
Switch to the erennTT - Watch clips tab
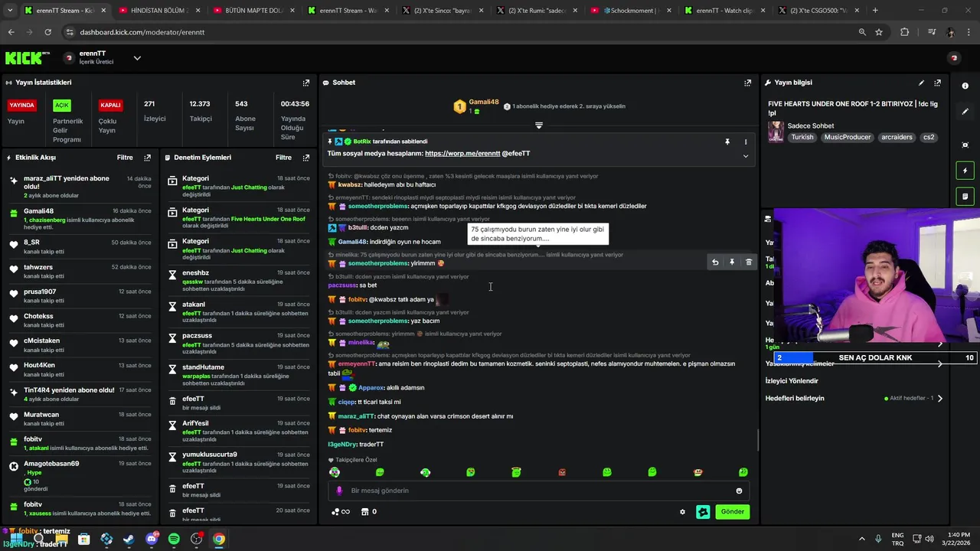[725, 11]
